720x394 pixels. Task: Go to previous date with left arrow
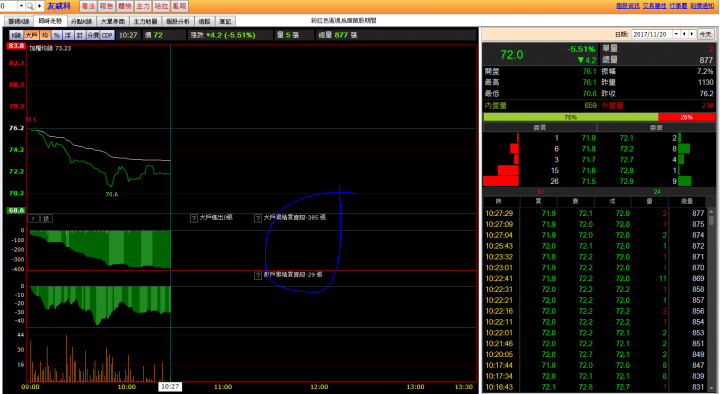(x=684, y=34)
